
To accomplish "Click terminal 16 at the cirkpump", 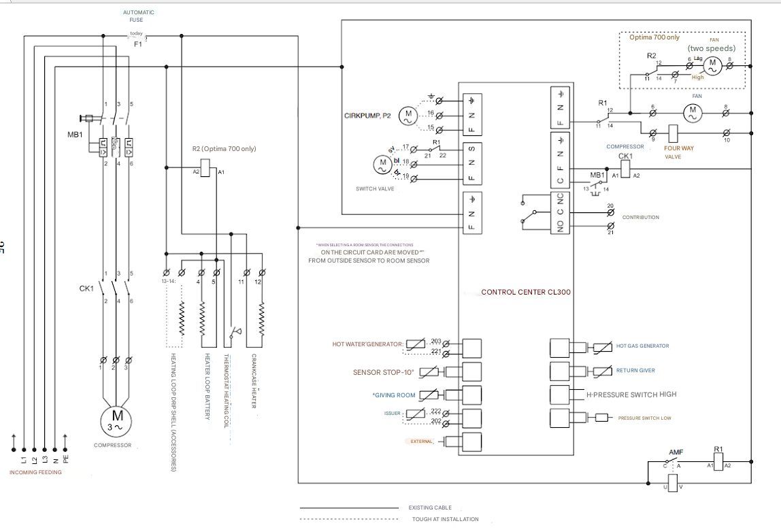I will (x=439, y=116).
